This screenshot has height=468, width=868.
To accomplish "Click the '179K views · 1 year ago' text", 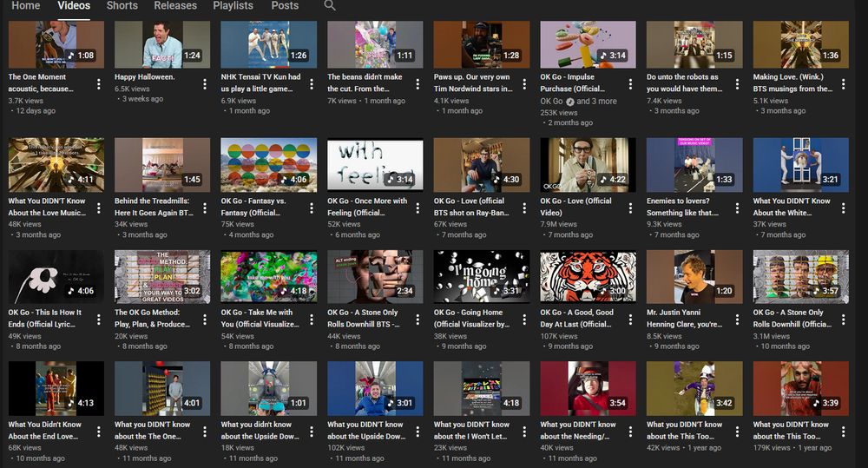I will coord(792,447).
